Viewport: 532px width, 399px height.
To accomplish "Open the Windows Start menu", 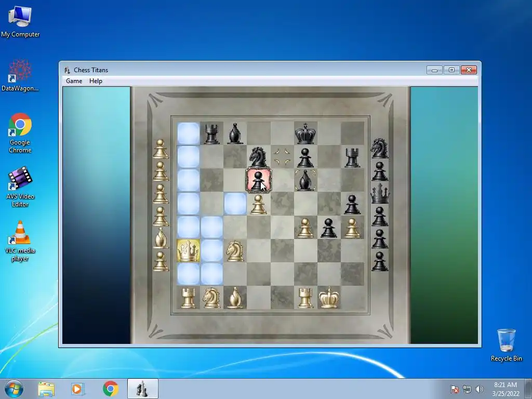I will point(14,389).
